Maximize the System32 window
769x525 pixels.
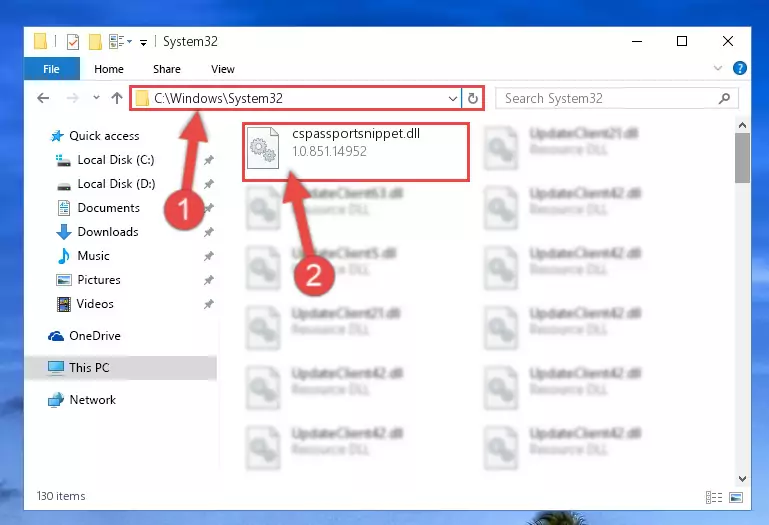click(x=682, y=42)
